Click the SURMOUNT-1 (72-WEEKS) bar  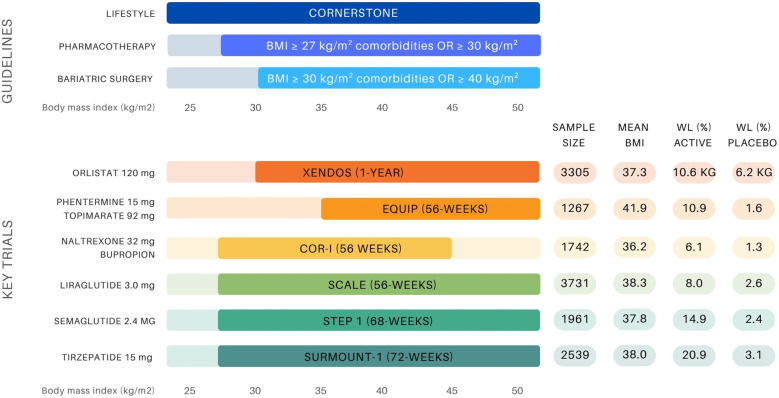coord(379,356)
